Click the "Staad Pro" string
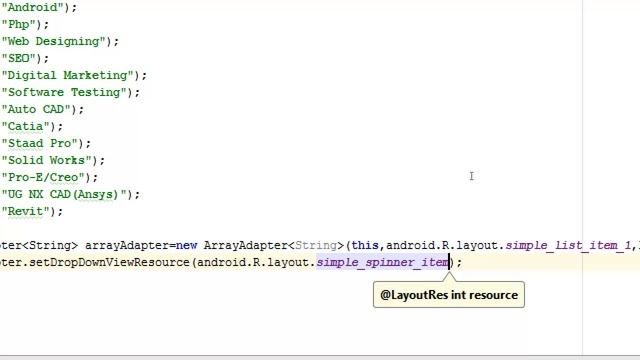 [40, 143]
